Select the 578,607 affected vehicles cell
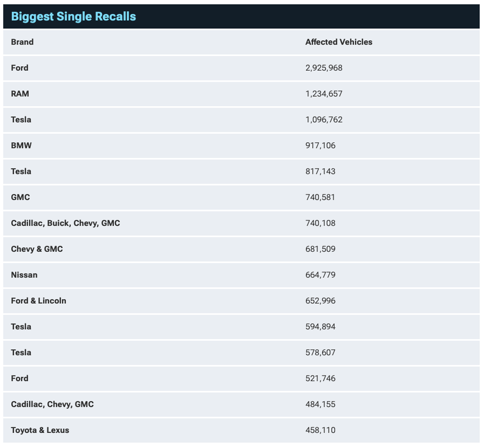The height and width of the screenshot is (448, 484). pyautogui.click(x=320, y=352)
